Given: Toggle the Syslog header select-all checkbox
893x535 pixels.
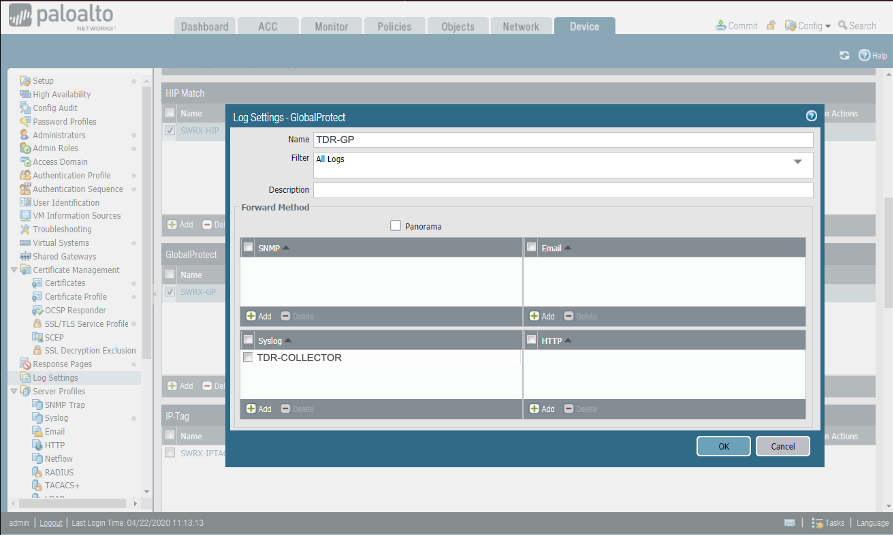Looking at the screenshot, I should click(x=248, y=340).
